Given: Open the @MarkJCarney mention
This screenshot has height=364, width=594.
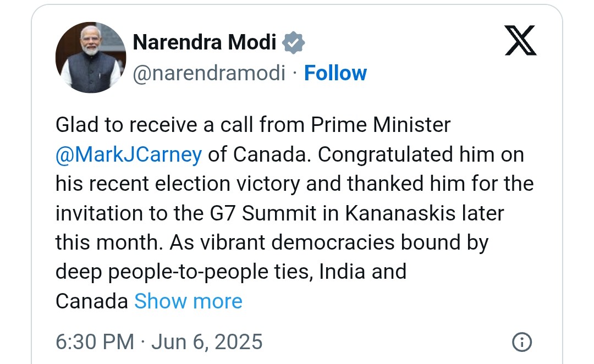Looking at the screenshot, I should 129,155.
